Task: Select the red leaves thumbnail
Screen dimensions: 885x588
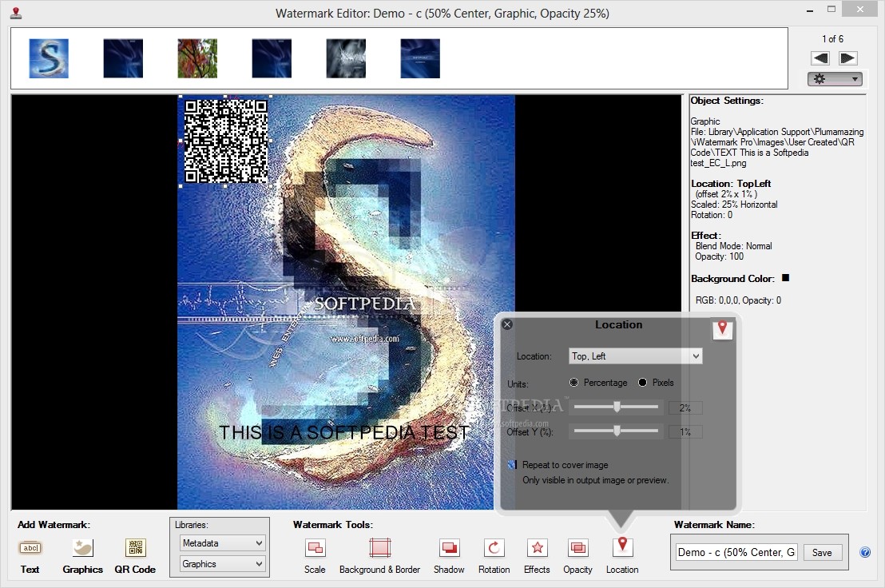Action: (x=197, y=58)
